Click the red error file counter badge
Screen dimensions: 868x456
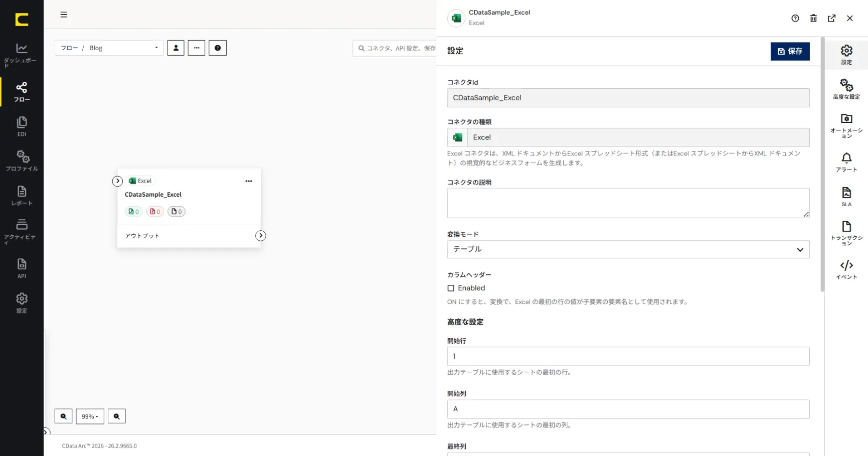(x=155, y=212)
